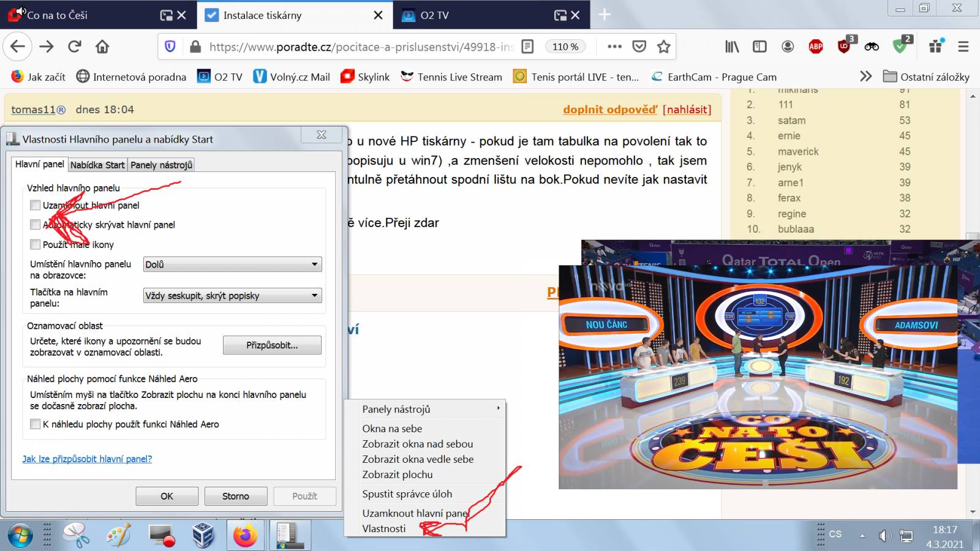Launch Snipping Tool from the taskbar
This screenshot has width=980, height=551.
coord(77,536)
